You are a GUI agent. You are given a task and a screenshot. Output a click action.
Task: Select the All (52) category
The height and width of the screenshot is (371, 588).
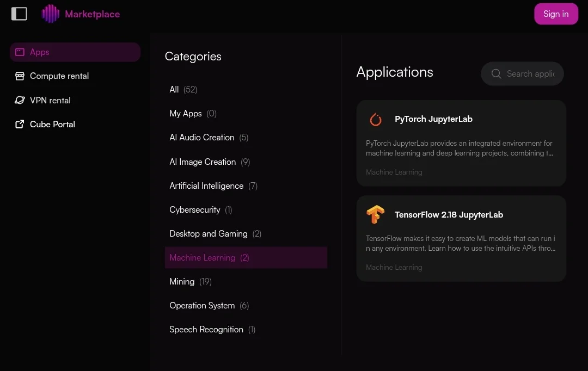tap(246, 90)
